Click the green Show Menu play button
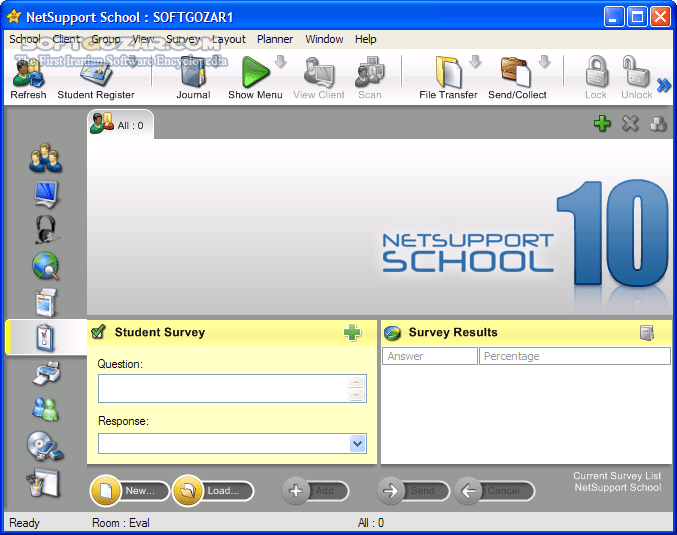Image resolution: width=677 pixels, height=535 pixels. [x=255, y=72]
